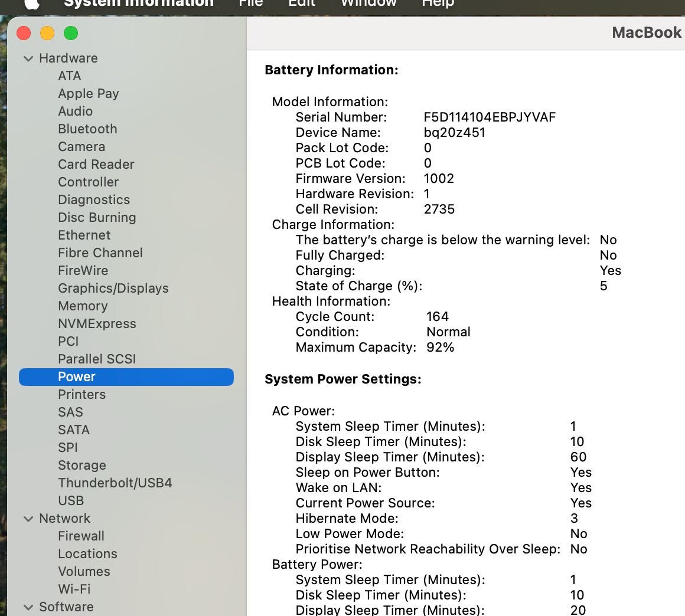
Task: Select Fibre Channel in the sidebar
Action: click(x=100, y=253)
